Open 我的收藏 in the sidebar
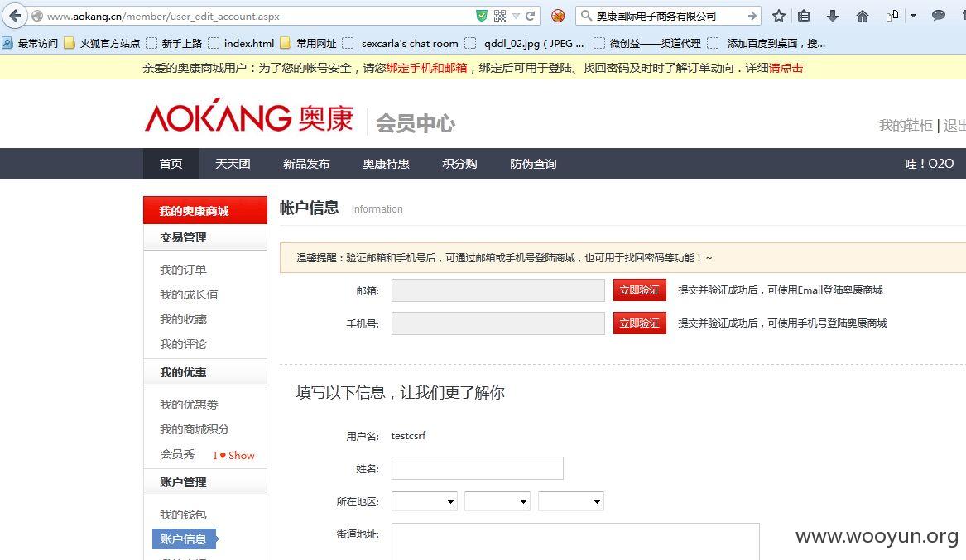Viewport: 966px width, 560px height. pos(183,319)
